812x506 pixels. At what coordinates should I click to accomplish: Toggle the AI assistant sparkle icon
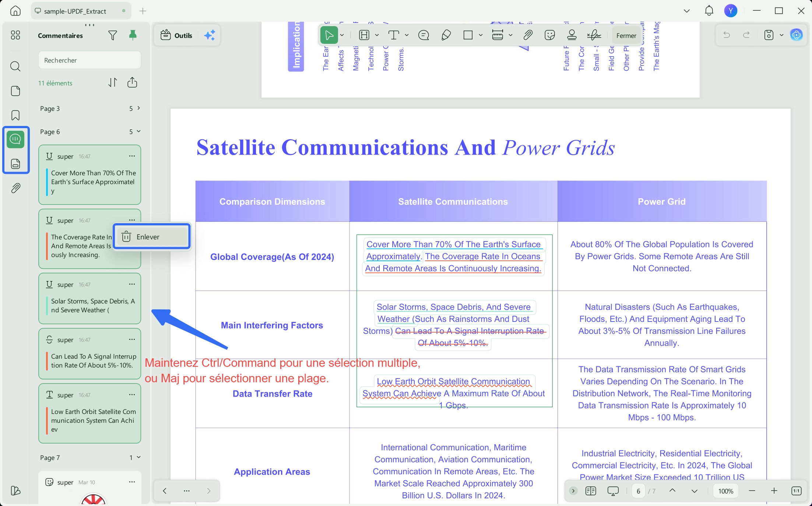click(210, 35)
